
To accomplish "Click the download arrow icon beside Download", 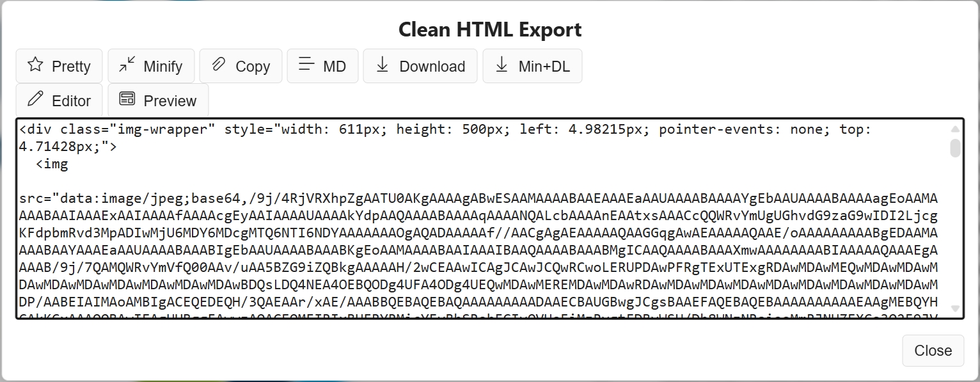I will point(383,65).
